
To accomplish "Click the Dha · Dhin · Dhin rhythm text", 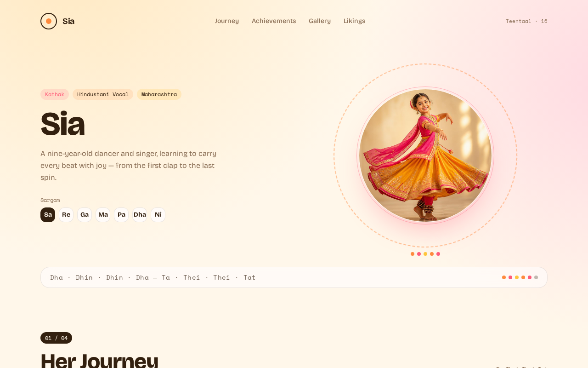I will click(153, 277).
